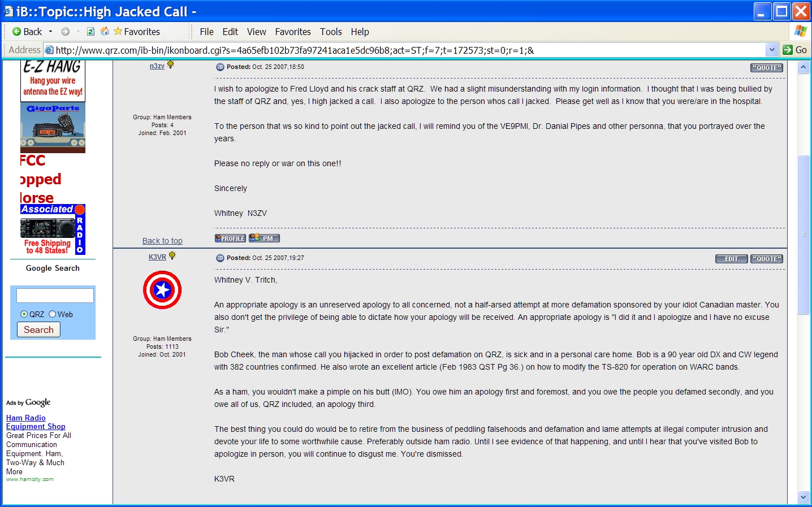This screenshot has width=812, height=507.
Task: Open the GigaParts ad image
Action: point(53,128)
